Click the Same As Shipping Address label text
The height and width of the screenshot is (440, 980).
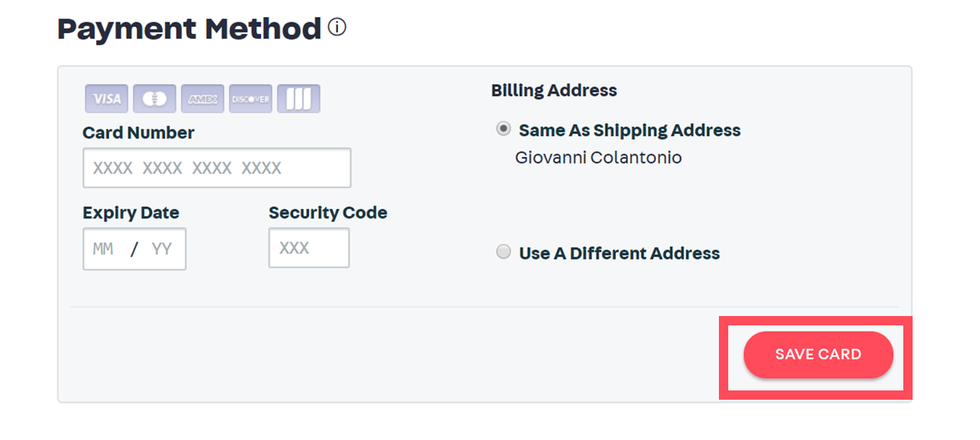click(x=630, y=130)
